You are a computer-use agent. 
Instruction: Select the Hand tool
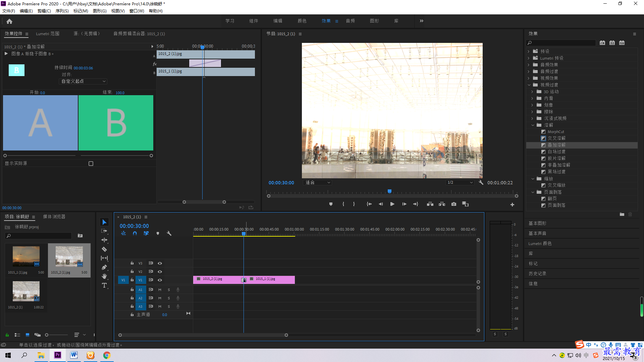click(x=104, y=276)
